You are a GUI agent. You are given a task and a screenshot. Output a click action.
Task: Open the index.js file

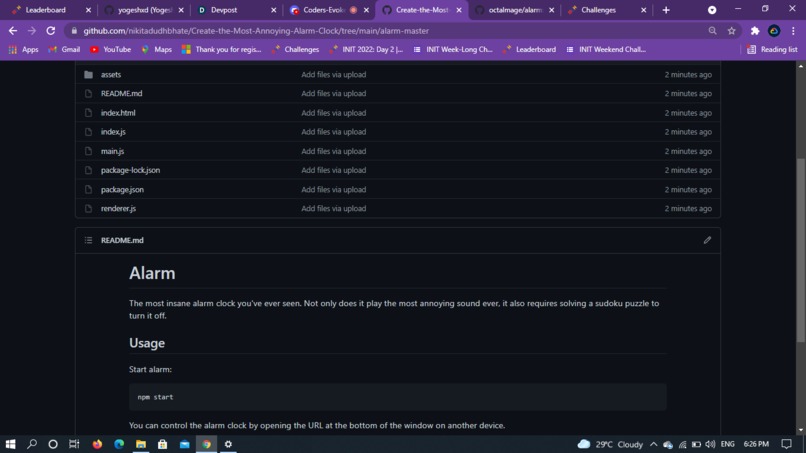(x=113, y=132)
